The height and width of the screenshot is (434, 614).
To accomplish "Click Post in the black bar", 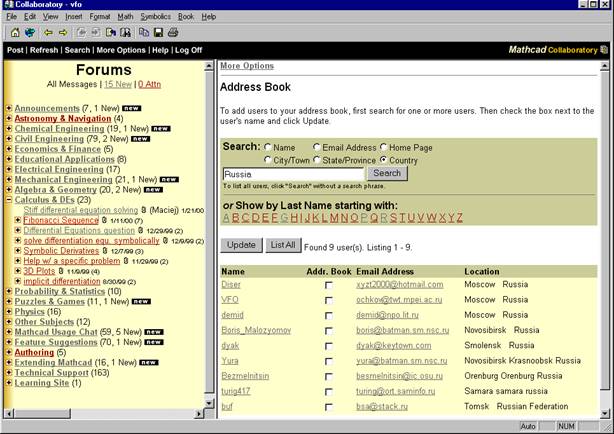I will pyautogui.click(x=15, y=50).
